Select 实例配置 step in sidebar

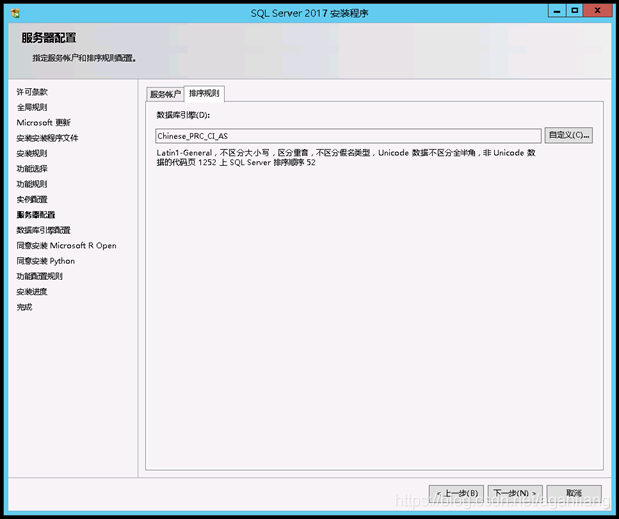pos(32,200)
